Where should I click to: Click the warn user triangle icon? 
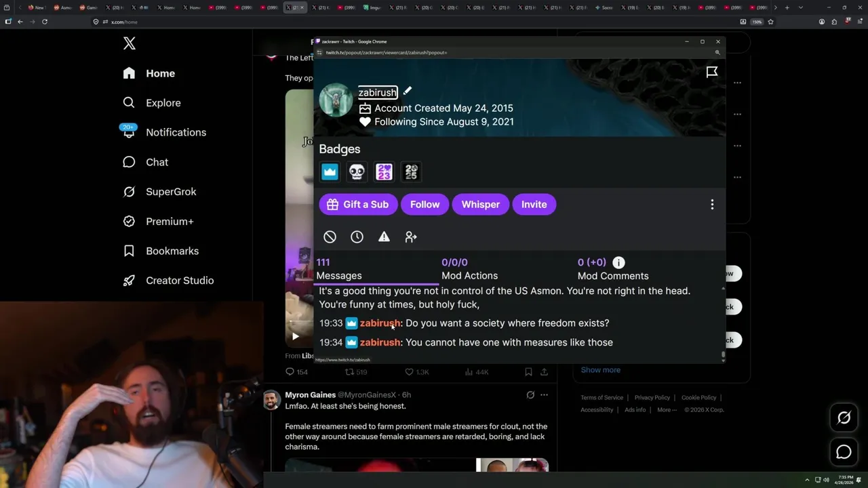coord(384,237)
